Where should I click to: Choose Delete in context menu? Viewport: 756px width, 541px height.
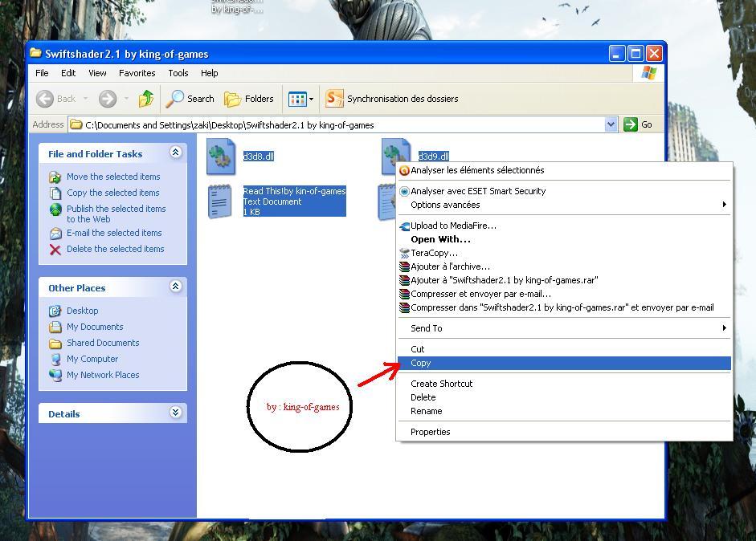click(564, 397)
